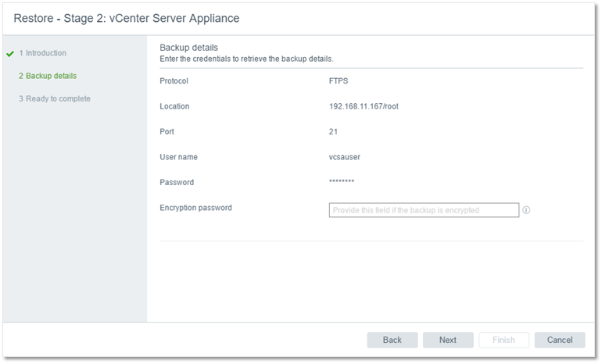This screenshot has height=364, width=602.
Task: Click the Location label
Action: (174, 106)
